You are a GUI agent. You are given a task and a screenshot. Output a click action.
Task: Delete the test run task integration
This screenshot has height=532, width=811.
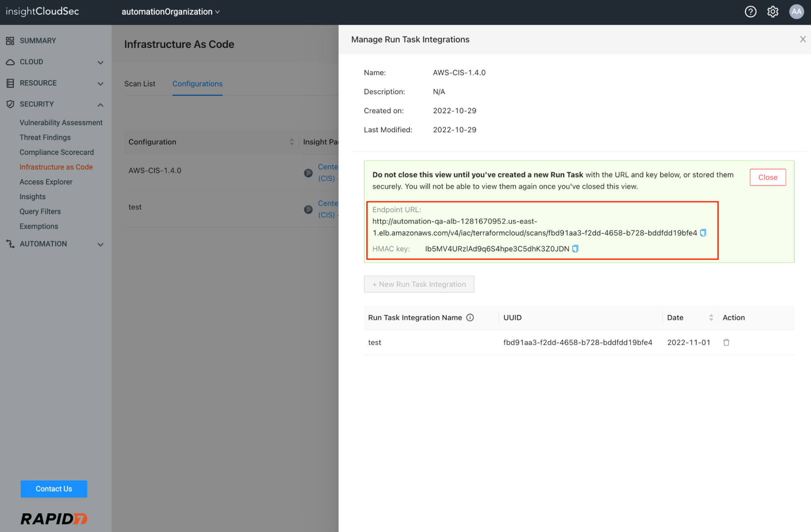click(x=726, y=342)
